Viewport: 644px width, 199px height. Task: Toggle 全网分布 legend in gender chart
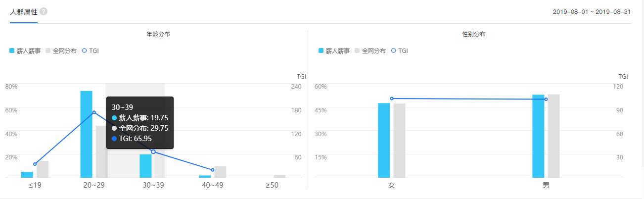click(370, 50)
